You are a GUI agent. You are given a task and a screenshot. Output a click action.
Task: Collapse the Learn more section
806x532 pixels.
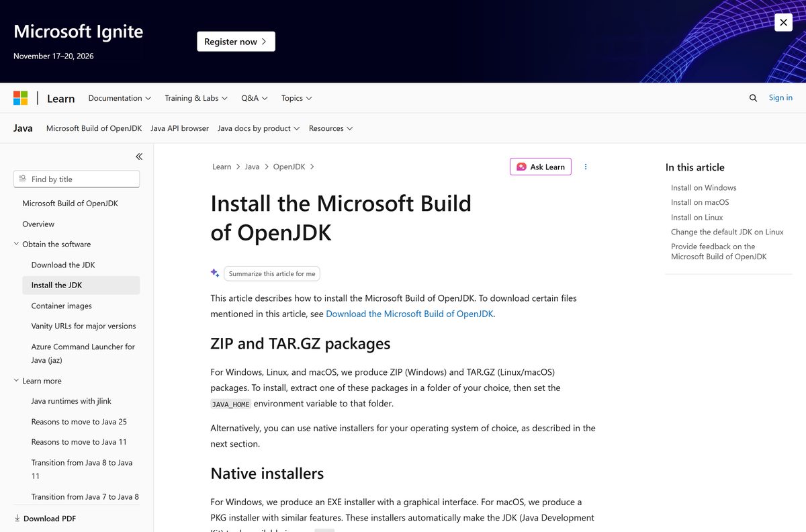click(x=17, y=380)
